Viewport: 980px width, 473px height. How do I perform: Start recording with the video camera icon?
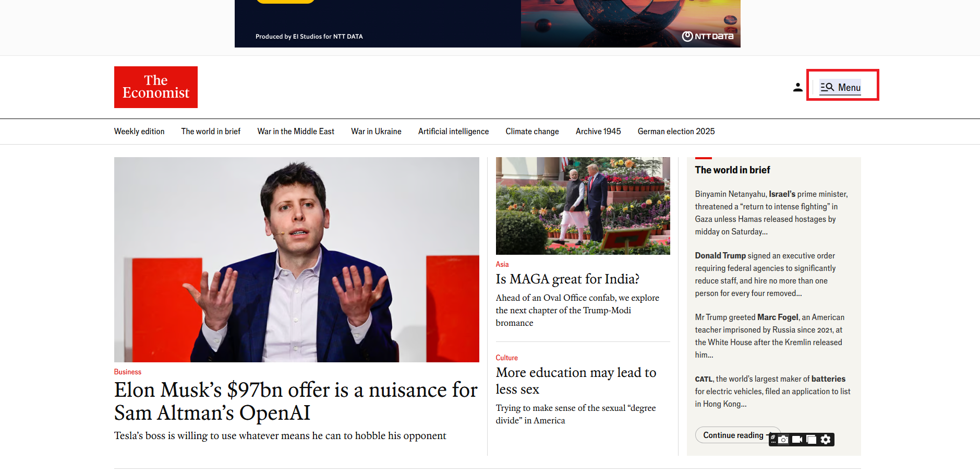pos(797,440)
